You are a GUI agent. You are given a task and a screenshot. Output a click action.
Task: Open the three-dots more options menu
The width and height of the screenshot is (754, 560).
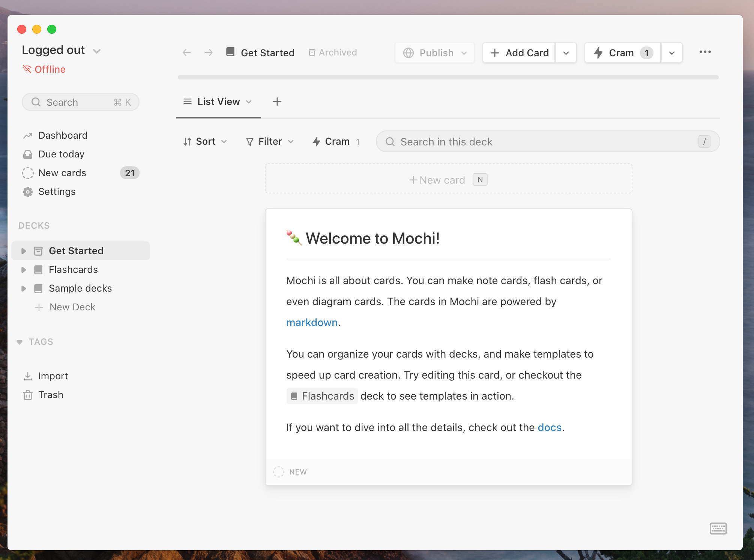click(705, 52)
